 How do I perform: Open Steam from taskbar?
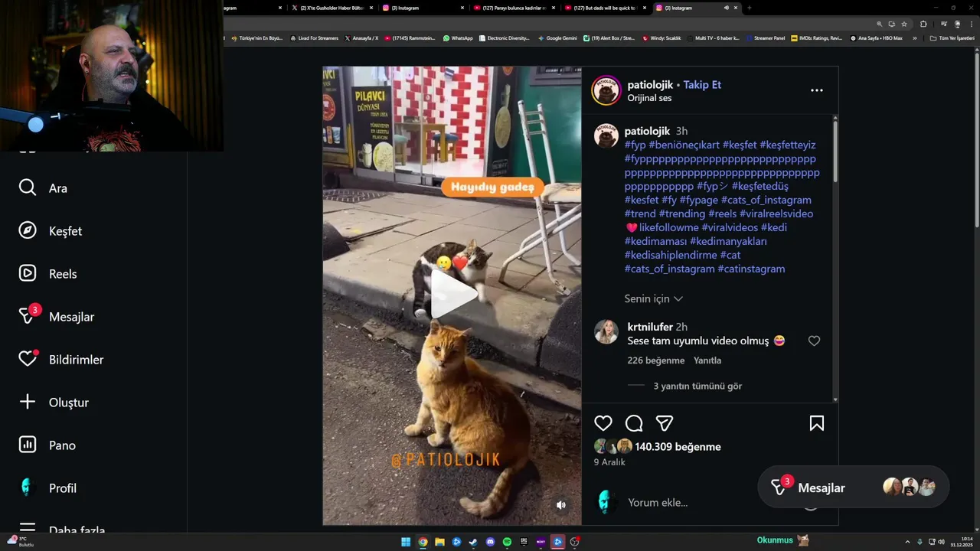tap(473, 542)
